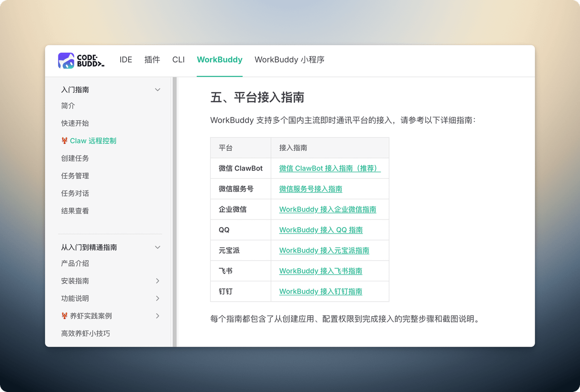Open WorkBuddy 接入飞书指南 link
Viewport: 580px width, 392px height.
(320, 271)
